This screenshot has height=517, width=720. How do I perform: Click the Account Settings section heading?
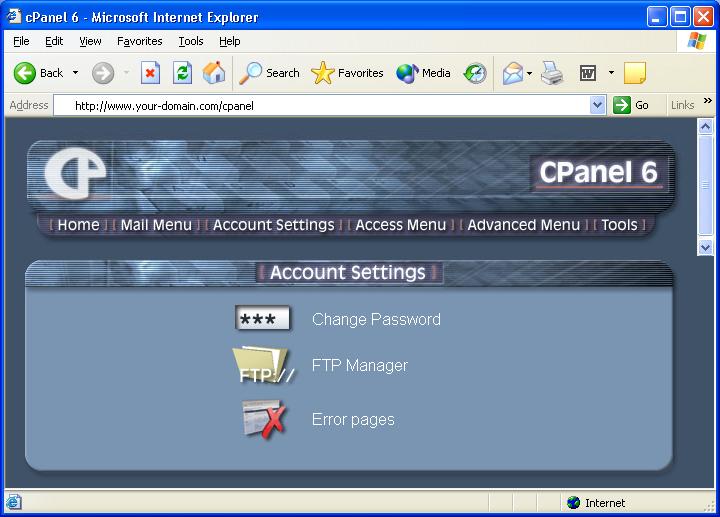pos(348,272)
